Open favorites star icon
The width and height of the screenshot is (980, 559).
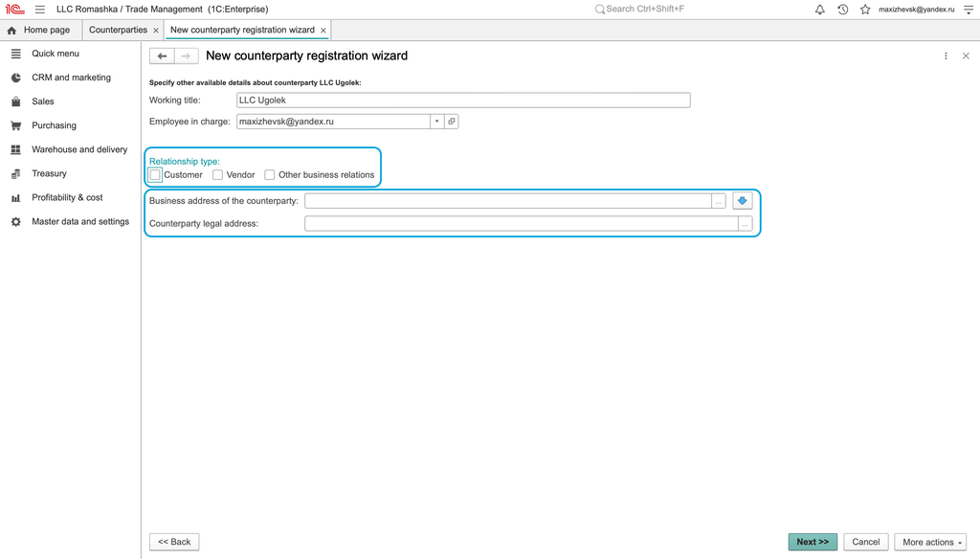(865, 10)
